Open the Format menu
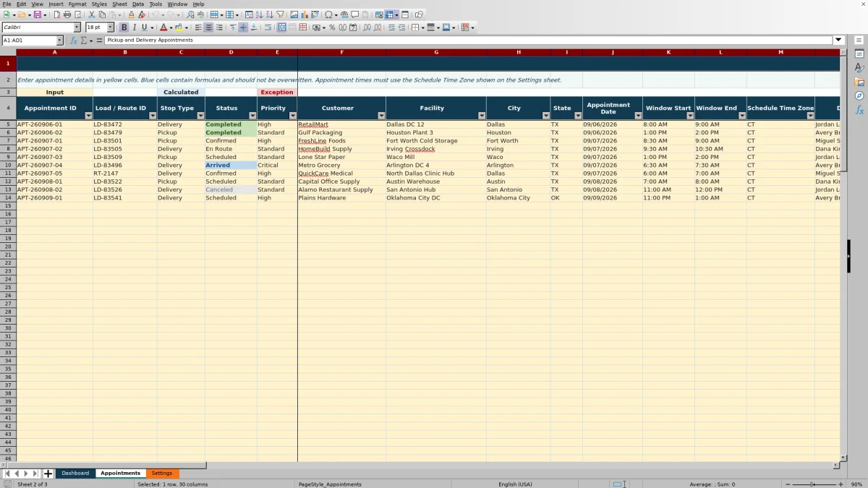868x488 pixels. (77, 4)
